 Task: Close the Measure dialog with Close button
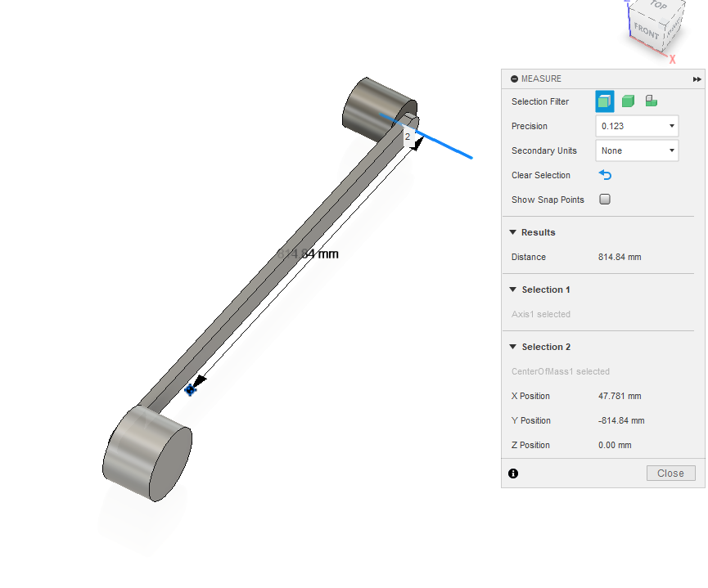tap(670, 473)
